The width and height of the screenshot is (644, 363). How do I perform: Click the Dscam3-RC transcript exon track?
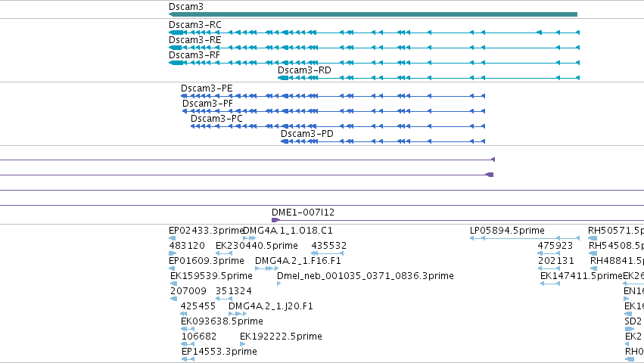pos(374,33)
